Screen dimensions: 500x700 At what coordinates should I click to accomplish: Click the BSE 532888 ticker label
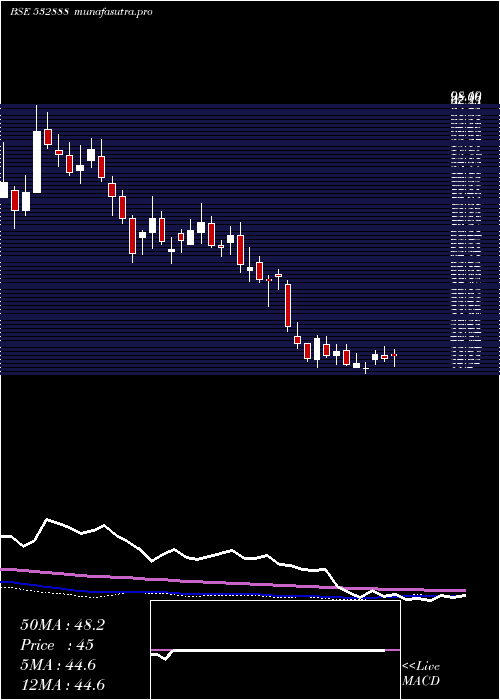point(39,12)
